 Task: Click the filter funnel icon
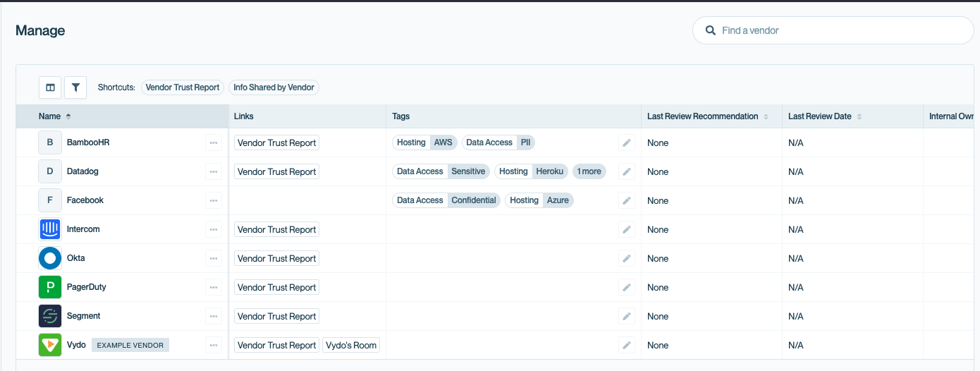tap(75, 87)
